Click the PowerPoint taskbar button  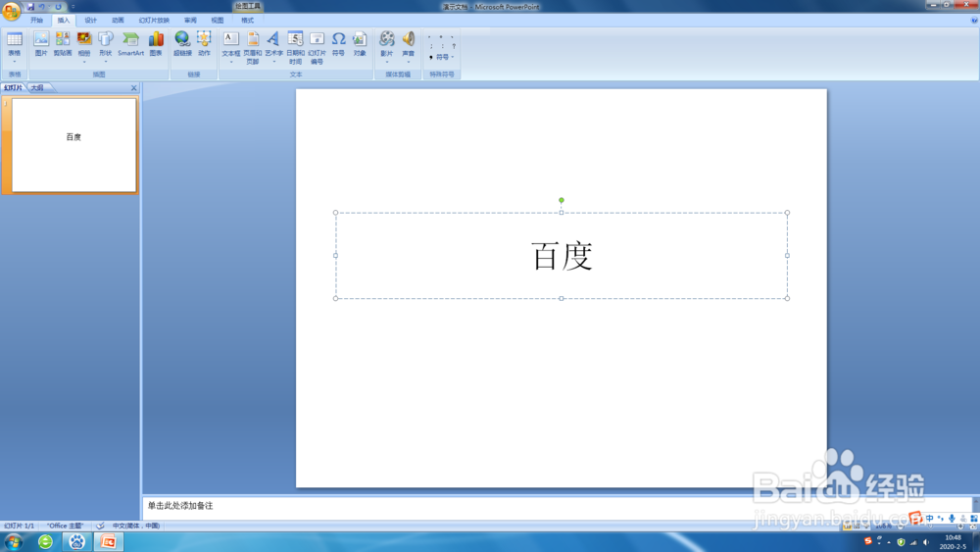(x=109, y=541)
